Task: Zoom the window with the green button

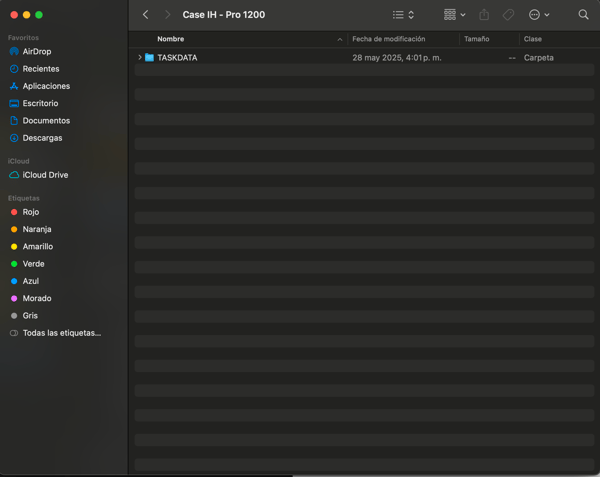Action: (x=39, y=15)
